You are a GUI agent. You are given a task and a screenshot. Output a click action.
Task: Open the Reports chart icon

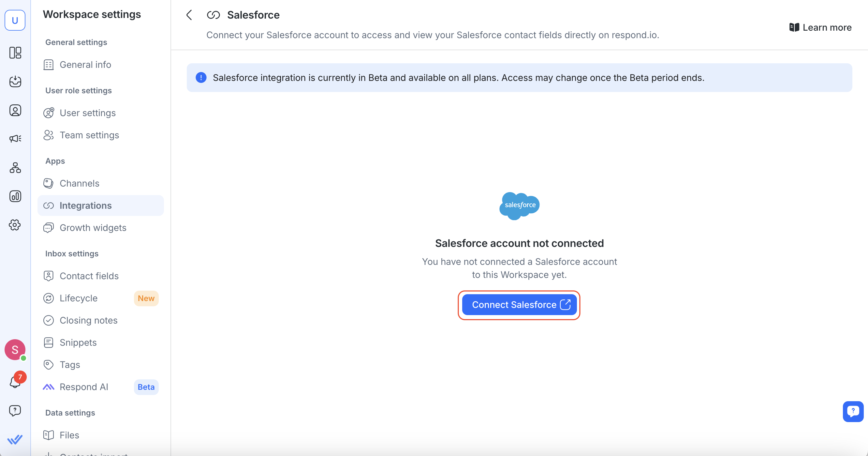(15, 196)
